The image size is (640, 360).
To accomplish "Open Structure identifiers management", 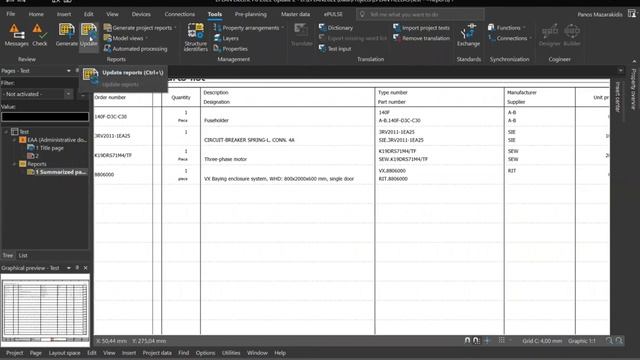I will [x=196, y=38].
